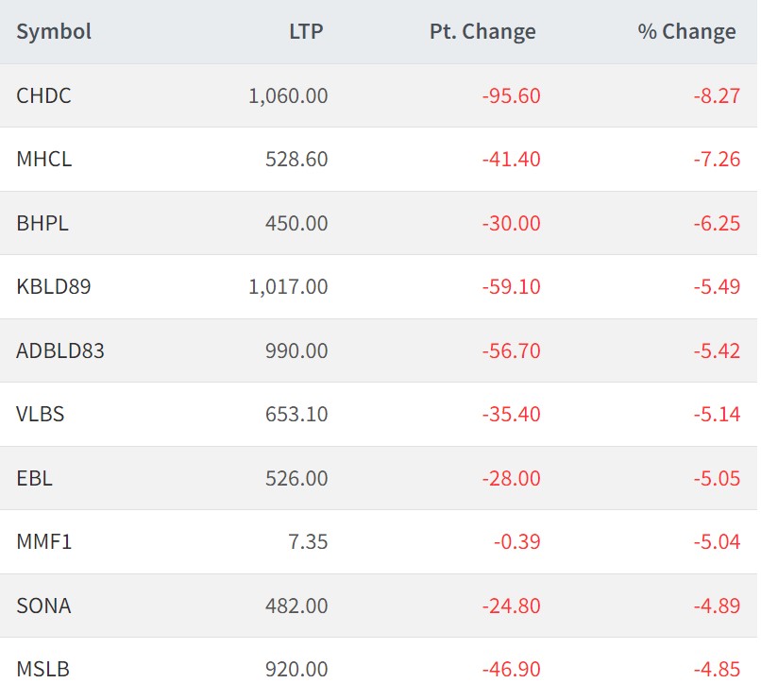
Task: Select the -59.10 point change value
Action: coord(511,286)
